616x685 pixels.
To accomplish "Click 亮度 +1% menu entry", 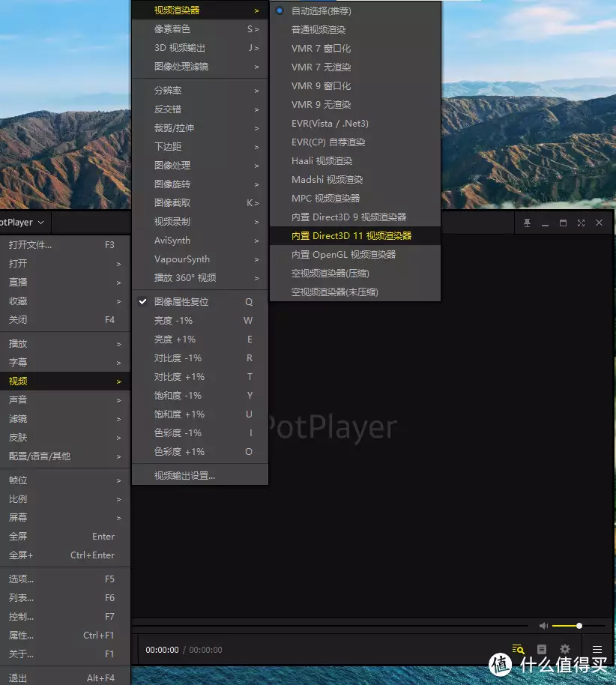I will tap(200, 340).
